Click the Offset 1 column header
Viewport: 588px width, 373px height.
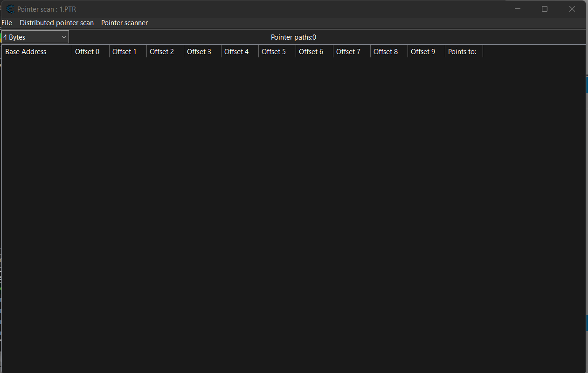tap(128, 52)
